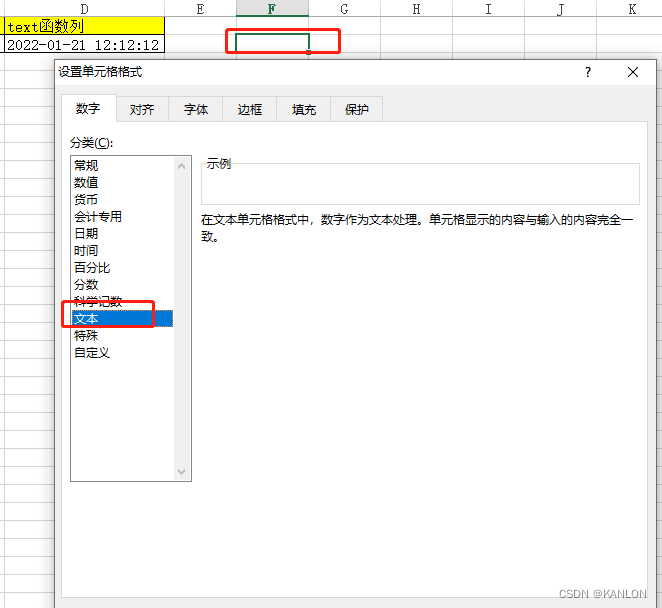662x608 pixels.
Task: Choose the 货币 category
Action: pos(122,199)
